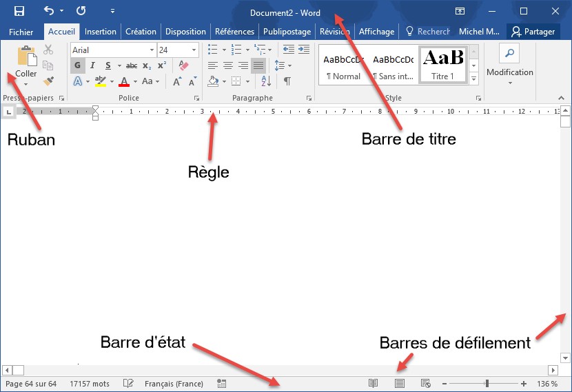Switch to the Disposition tab

tap(185, 32)
